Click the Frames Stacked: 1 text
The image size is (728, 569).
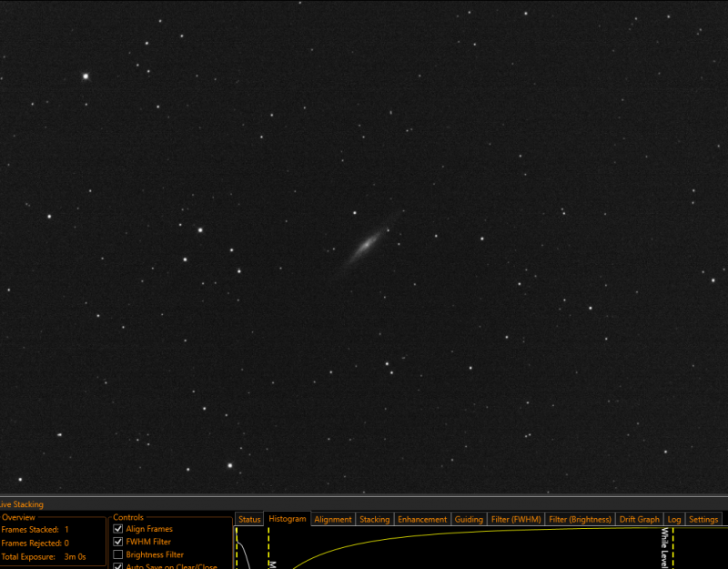35,530
